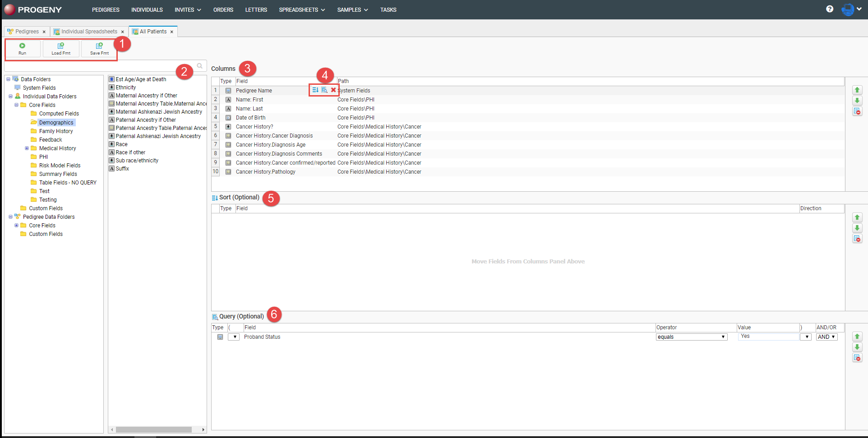
Task: Open the help question mark icon
Action: (x=830, y=9)
